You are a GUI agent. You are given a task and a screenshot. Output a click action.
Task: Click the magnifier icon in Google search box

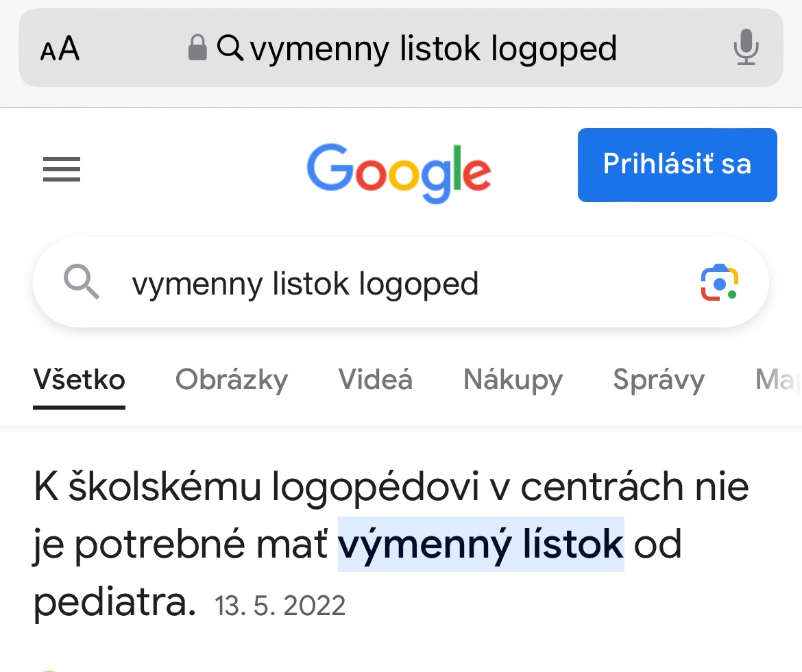click(x=82, y=282)
